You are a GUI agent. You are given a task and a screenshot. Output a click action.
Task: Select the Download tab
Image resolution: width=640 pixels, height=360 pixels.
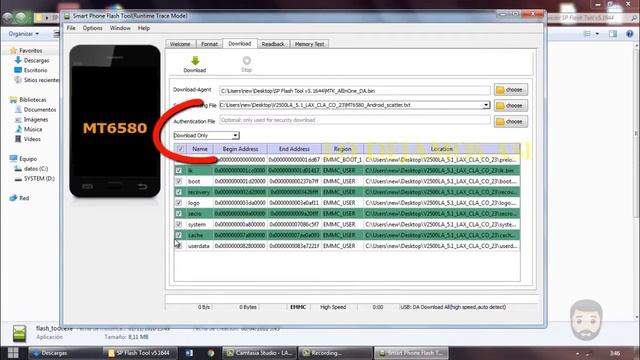[240, 43]
